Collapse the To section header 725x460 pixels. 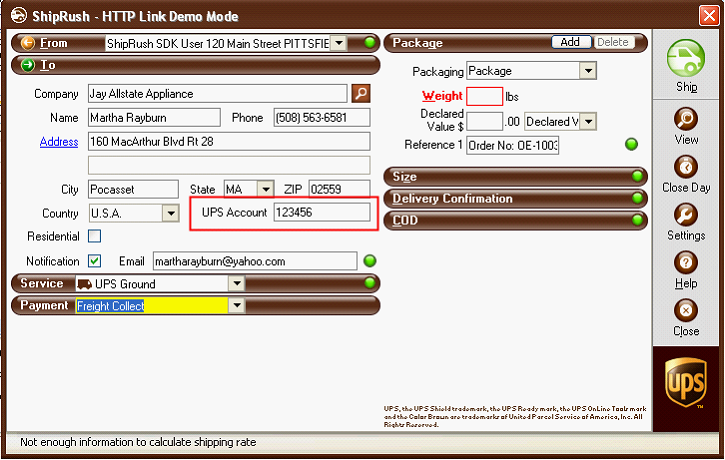tap(196, 65)
